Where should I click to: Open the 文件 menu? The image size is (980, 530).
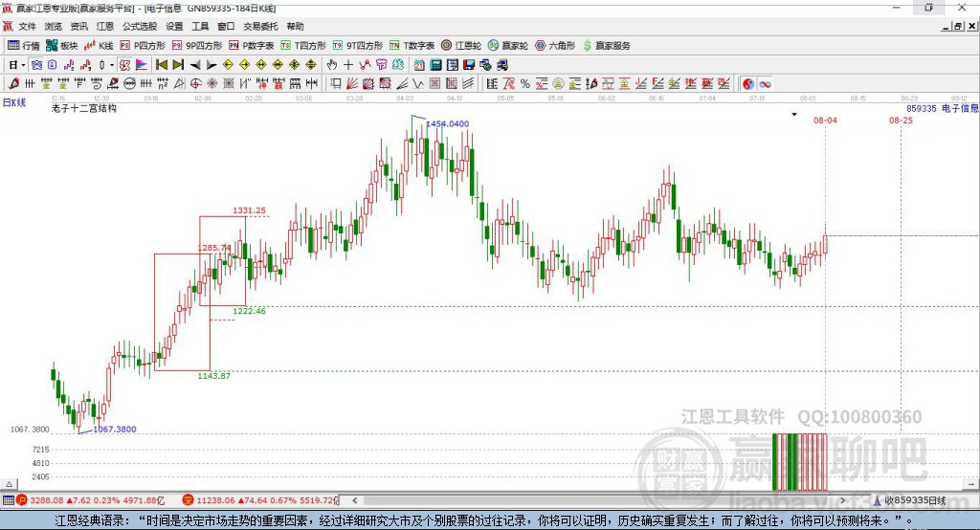(27, 26)
